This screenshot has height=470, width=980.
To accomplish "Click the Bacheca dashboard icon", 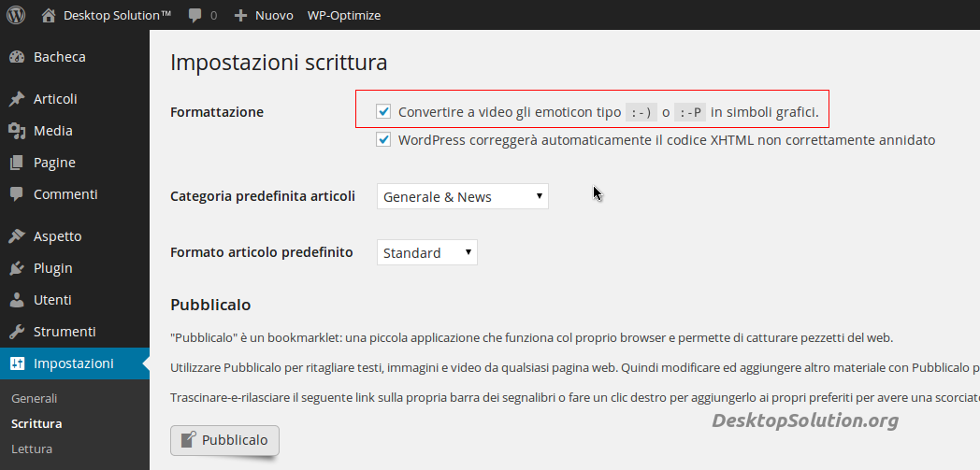I will coord(17,57).
